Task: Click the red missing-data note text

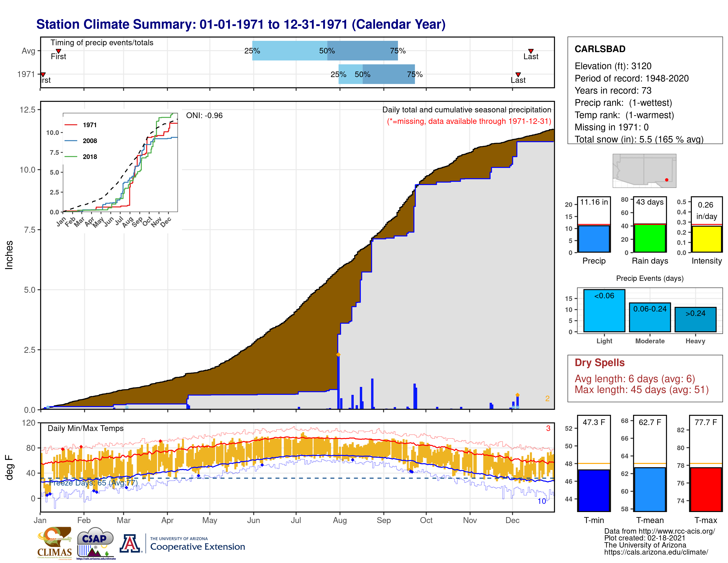Action: [469, 121]
